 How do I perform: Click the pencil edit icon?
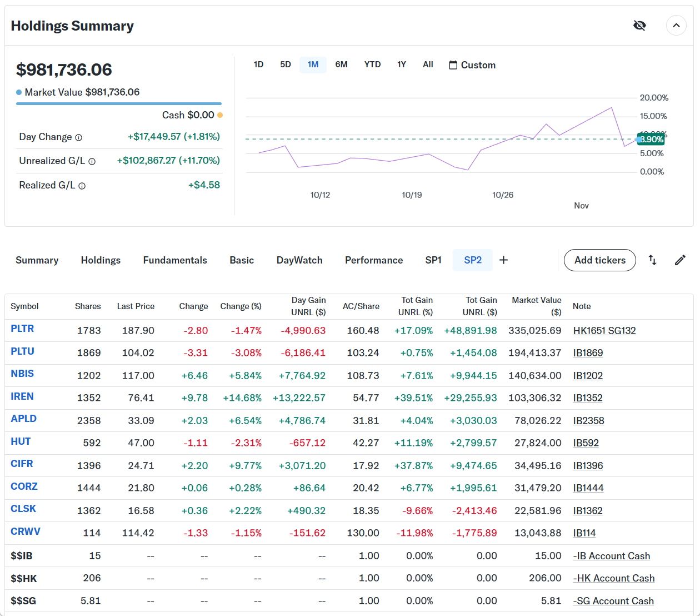[680, 260]
